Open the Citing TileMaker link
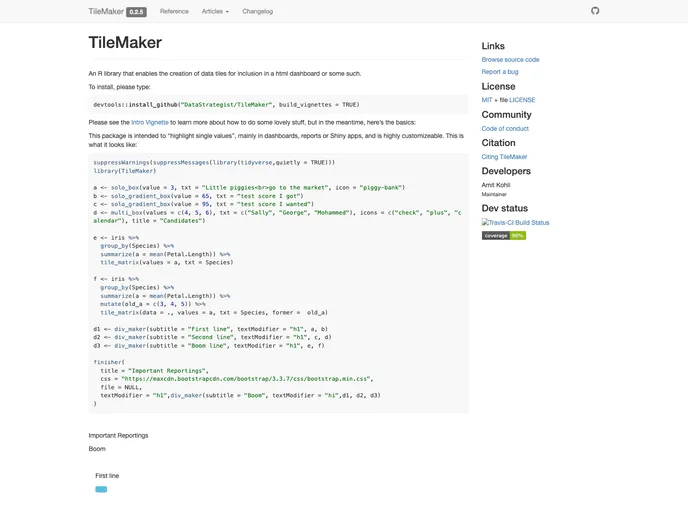Viewport: 688px width, 512px height. pos(504,157)
